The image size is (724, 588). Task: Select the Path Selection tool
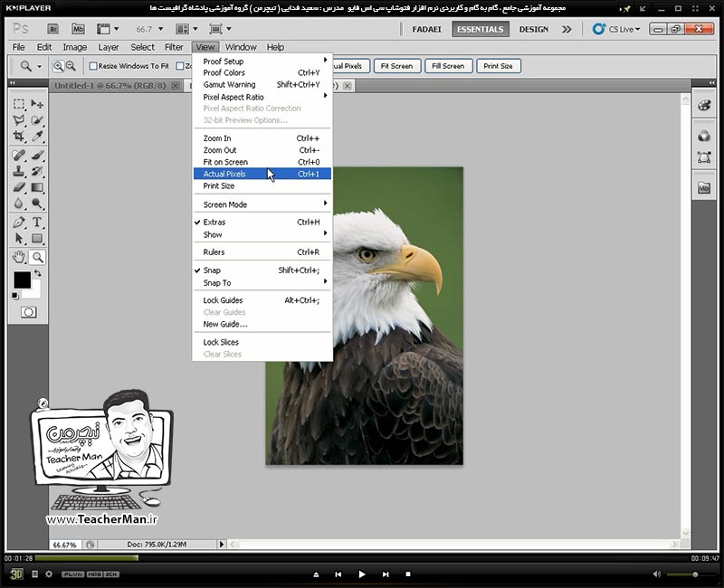(x=19, y=239)
